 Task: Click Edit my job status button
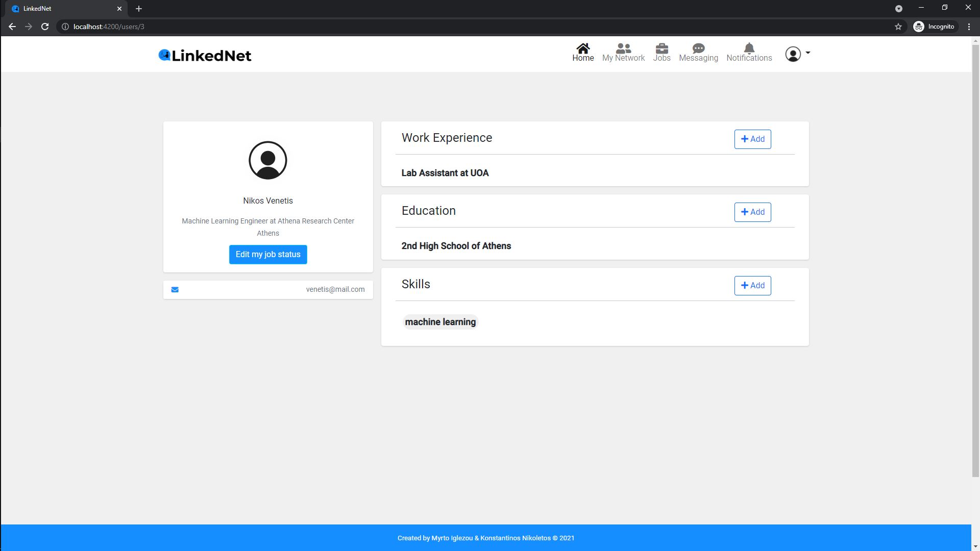(268, 255)
